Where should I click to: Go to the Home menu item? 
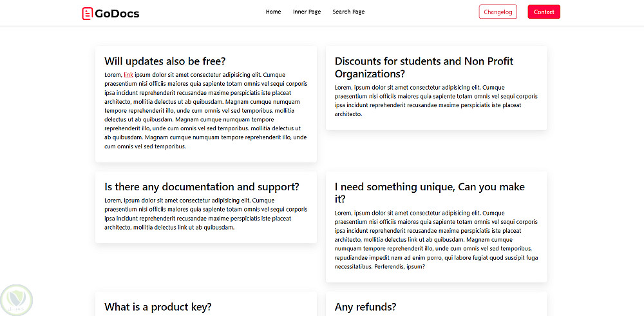coord(273,12)
